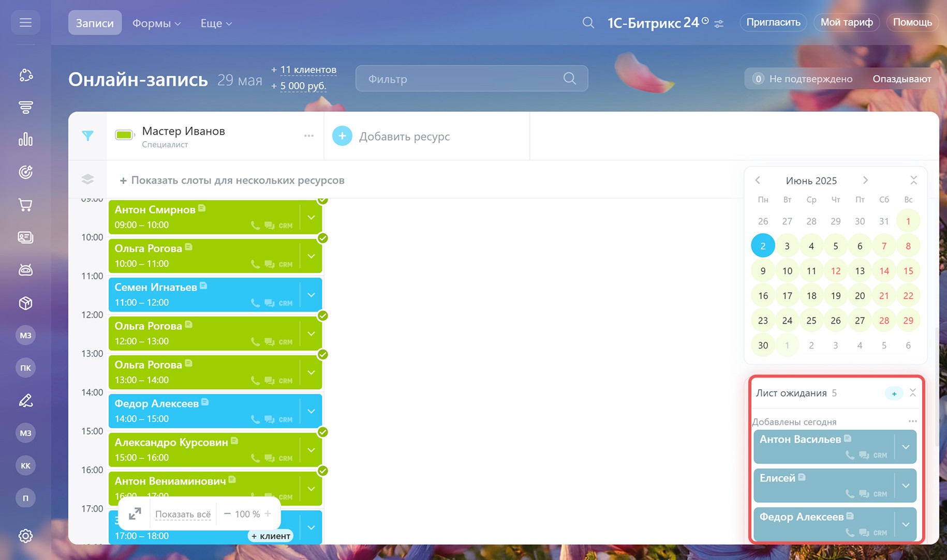Open the Еще dropdown menu
The width and height of the screenshot is (947, 560).
coord(216,23)
